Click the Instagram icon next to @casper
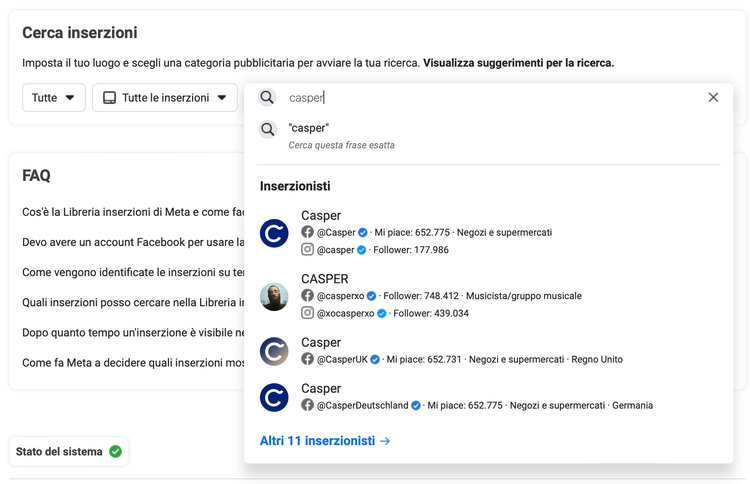This screenshot has width=750, height=484. click(308, 249)
